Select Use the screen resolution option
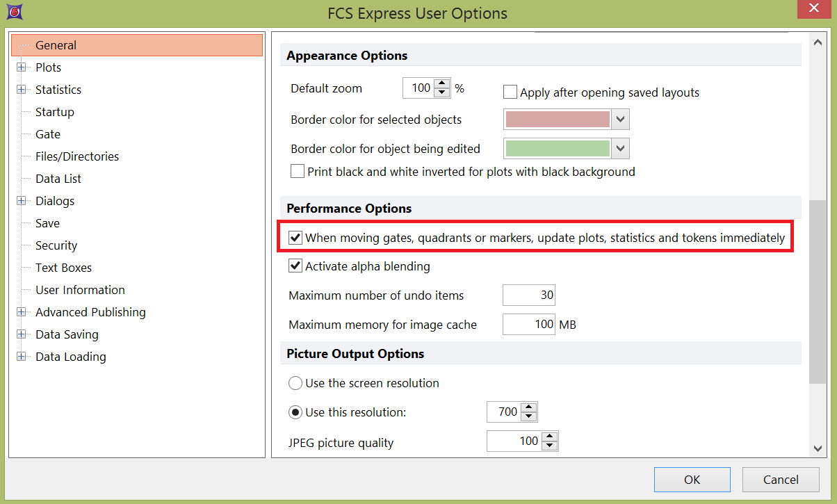 click(295, 383)
